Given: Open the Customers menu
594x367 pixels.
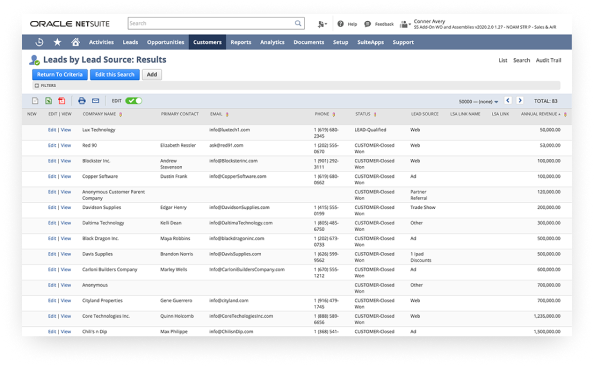Looking at the screenshot, I should [207, 42].
